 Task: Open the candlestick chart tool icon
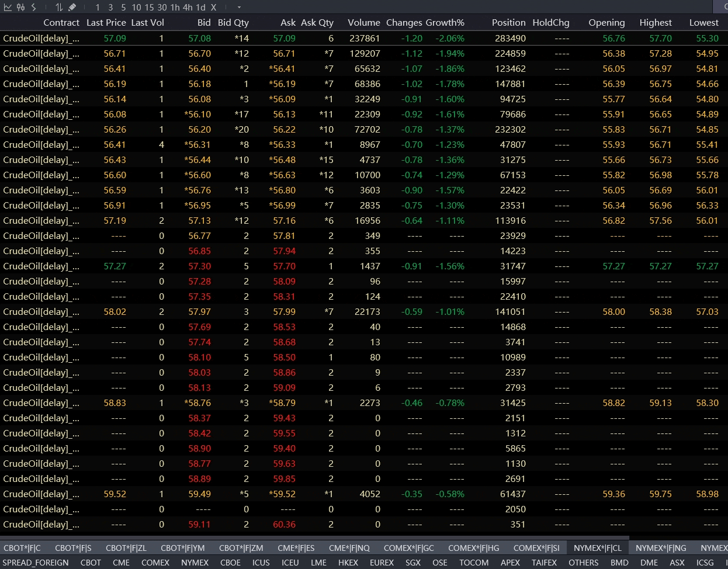tap(20, 8)
